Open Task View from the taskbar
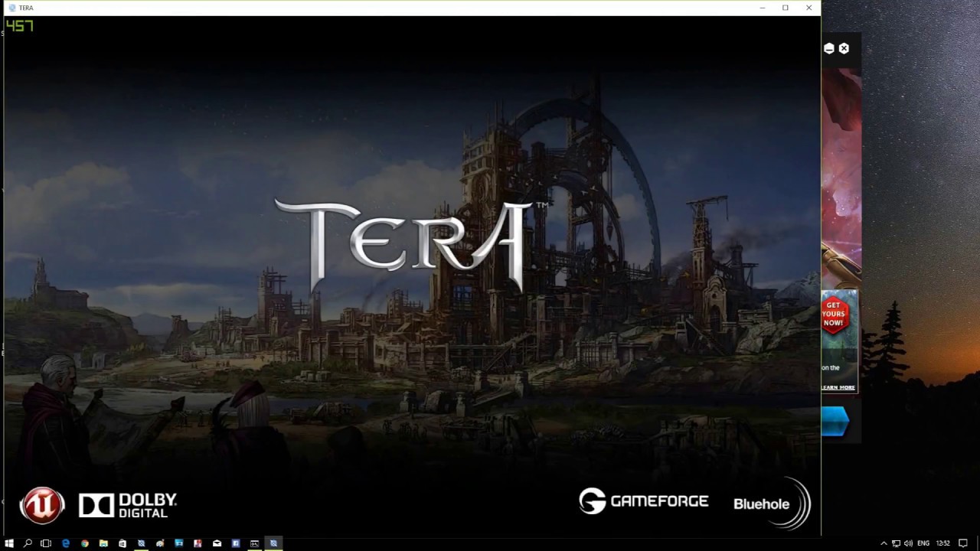Viewport: 980px width, 551px height. [46, 543]
